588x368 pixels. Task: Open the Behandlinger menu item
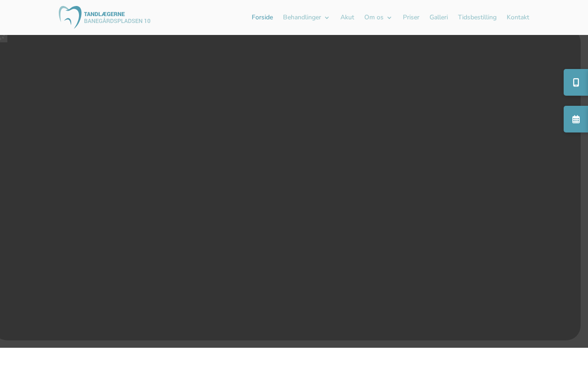302,17
